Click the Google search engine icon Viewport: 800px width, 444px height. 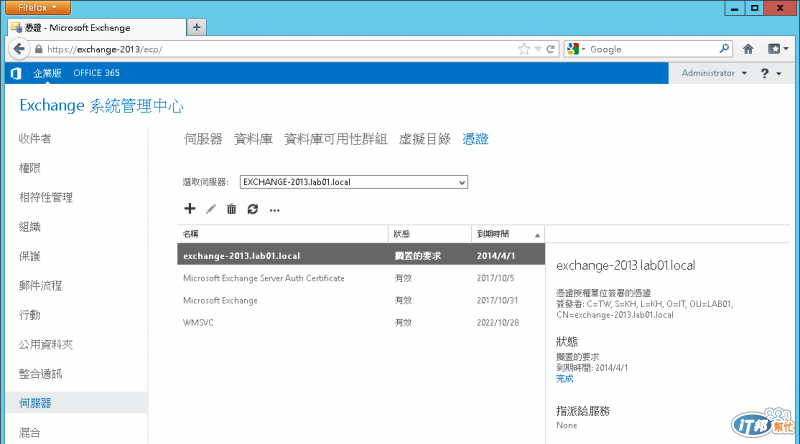573,49
